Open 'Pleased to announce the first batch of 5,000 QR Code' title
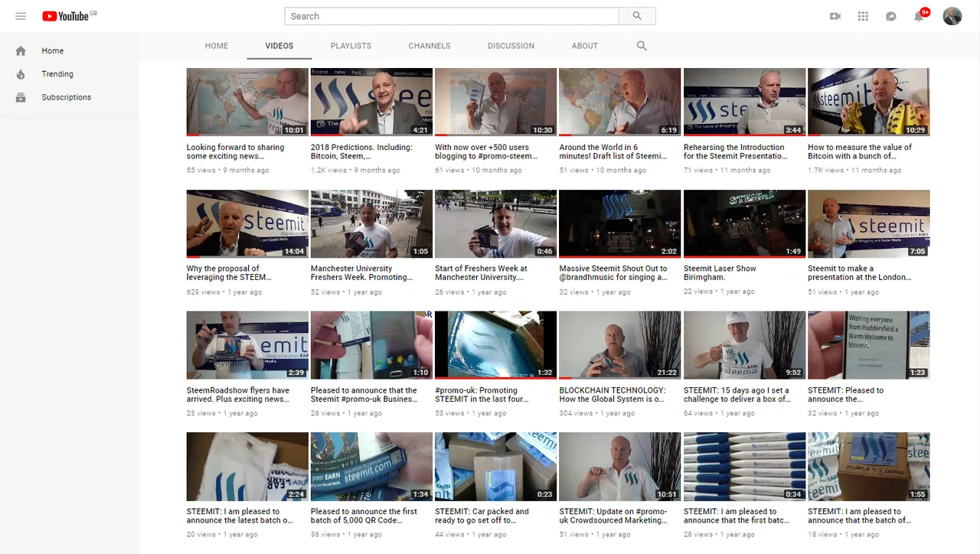Image resolution: width=980 pixels, height=554 pixels. [x=364, y=516]
